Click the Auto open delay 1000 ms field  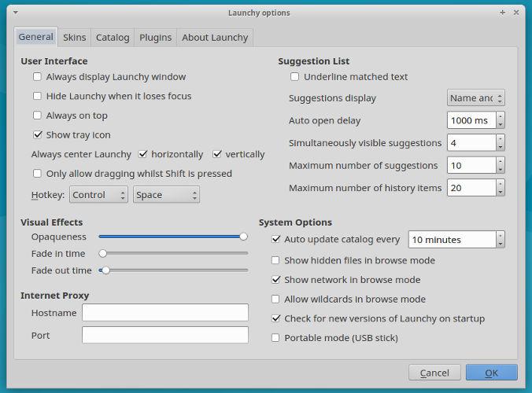[471, 120]
